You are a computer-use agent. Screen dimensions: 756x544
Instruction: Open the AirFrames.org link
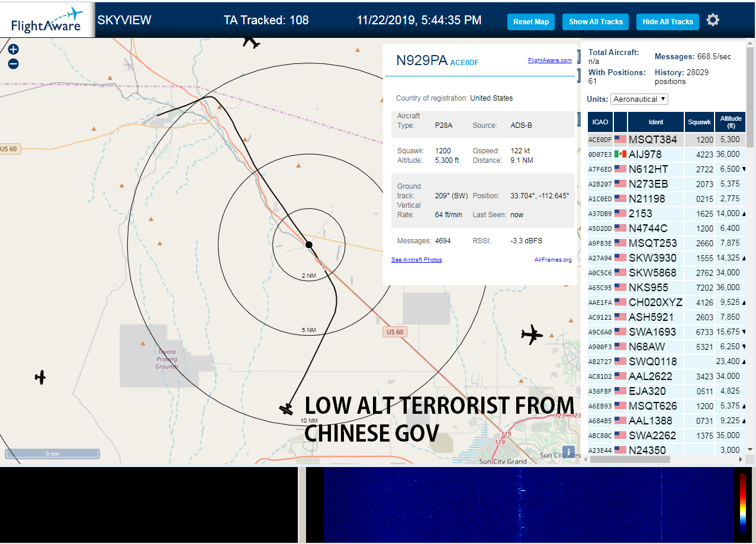coord(553,260)
